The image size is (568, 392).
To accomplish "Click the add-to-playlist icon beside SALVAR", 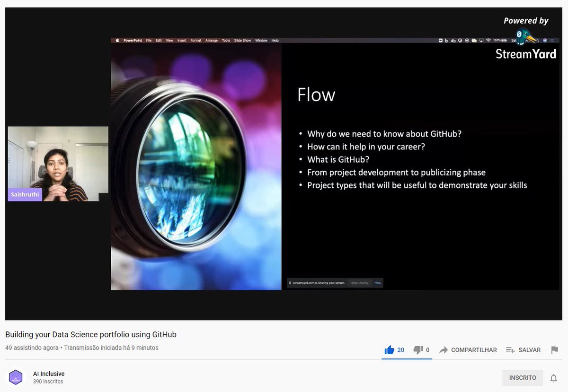I will coord(510,350).
